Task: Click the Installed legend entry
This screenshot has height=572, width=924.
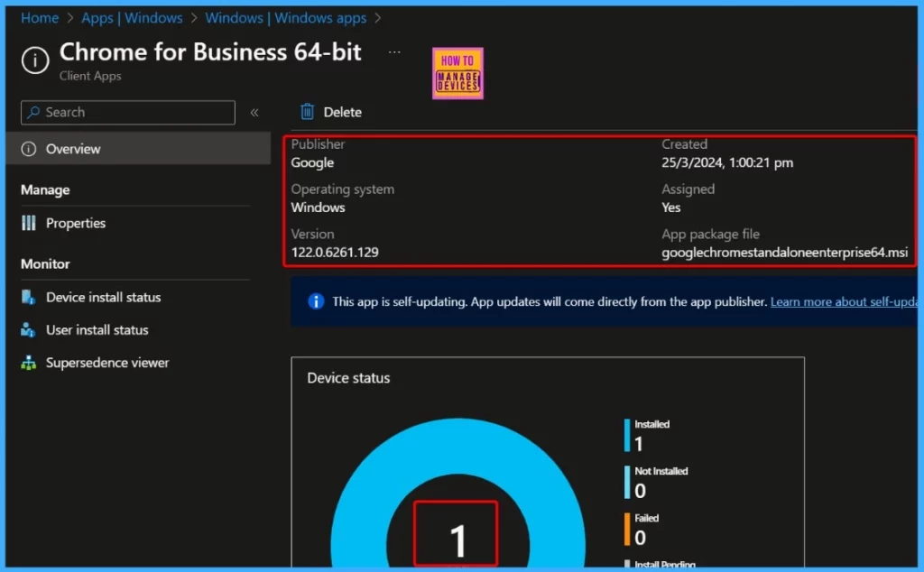Action: [648, 435]
